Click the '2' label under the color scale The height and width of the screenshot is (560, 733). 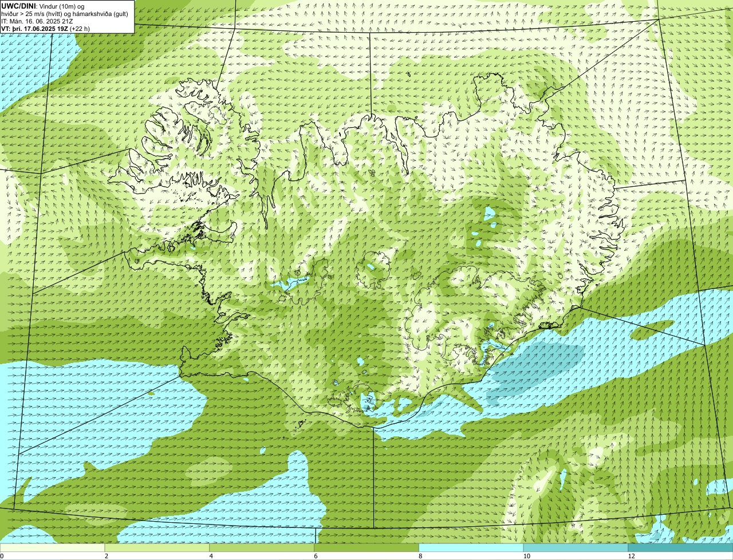click(x=107, y=556)
